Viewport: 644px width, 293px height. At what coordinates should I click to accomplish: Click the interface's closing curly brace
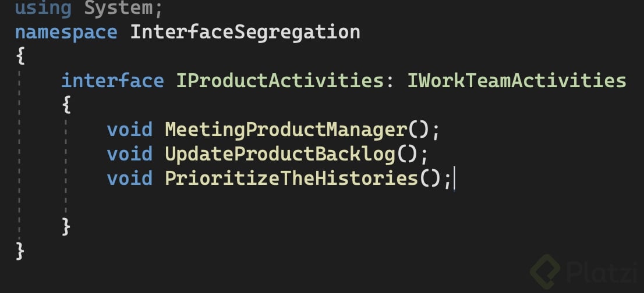pos(66,227)
